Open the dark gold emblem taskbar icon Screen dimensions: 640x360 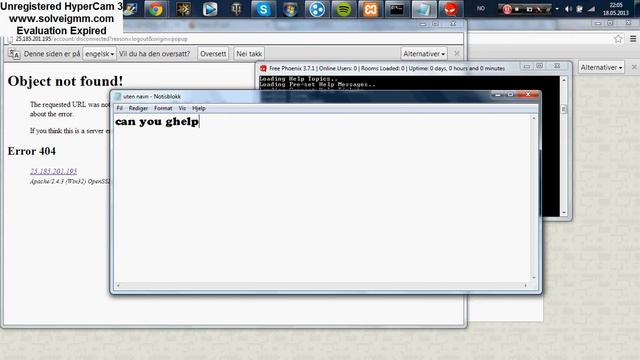point(183,9)
